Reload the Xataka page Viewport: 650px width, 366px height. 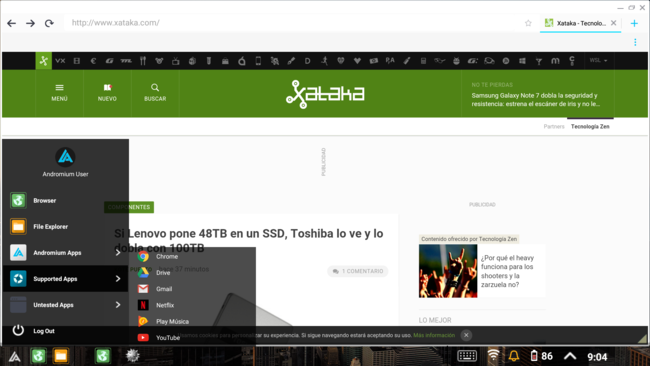coord(49,23)
